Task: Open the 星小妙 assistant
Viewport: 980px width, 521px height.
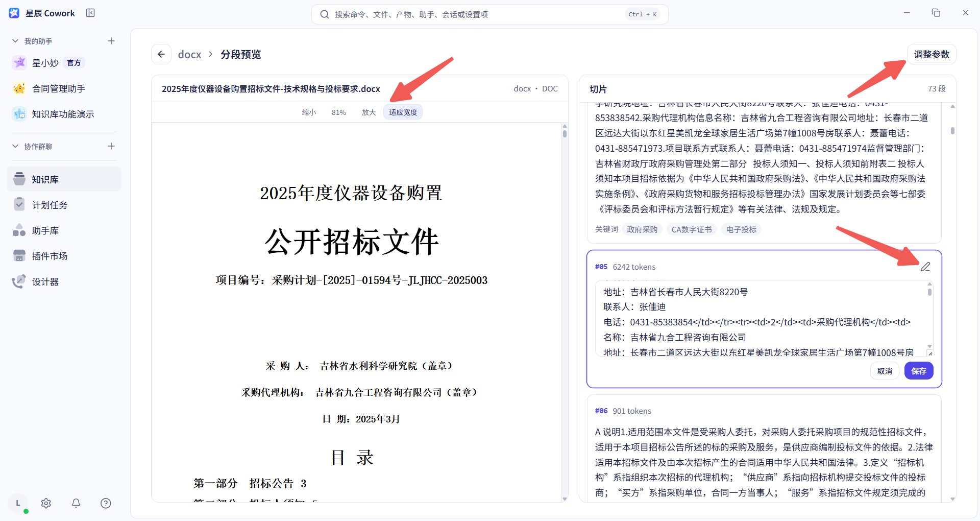Action: point(64,63)
